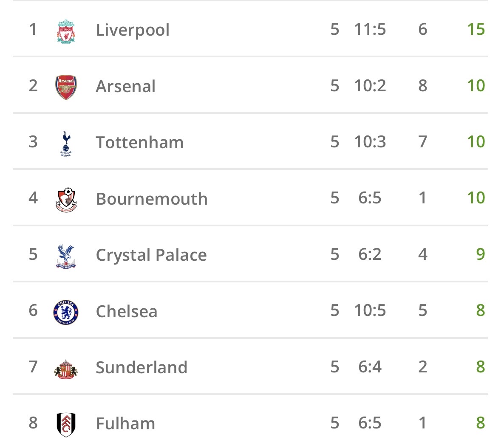This screenshot has height=448, width=501.
Task: Open the Liverpool team page
Action: (133, 30)
